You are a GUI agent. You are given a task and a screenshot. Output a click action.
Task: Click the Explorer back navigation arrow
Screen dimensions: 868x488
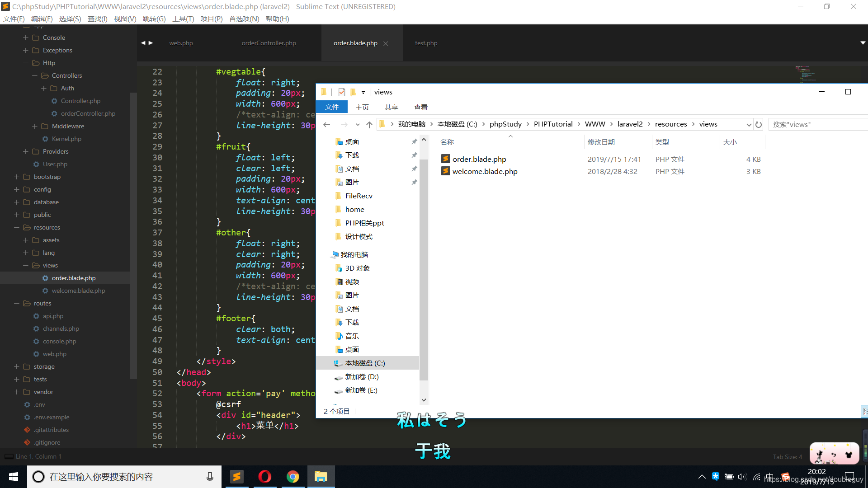(x=326, y=124)
